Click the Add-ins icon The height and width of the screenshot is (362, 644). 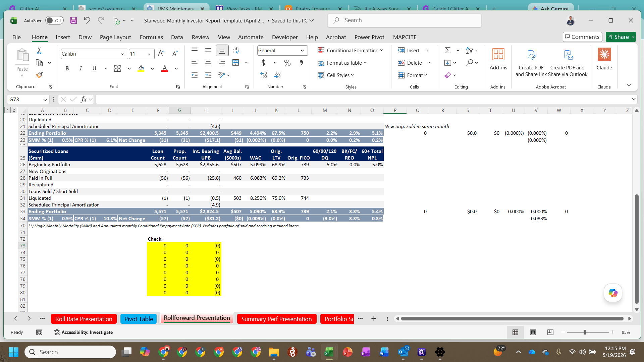pos(498,59)
